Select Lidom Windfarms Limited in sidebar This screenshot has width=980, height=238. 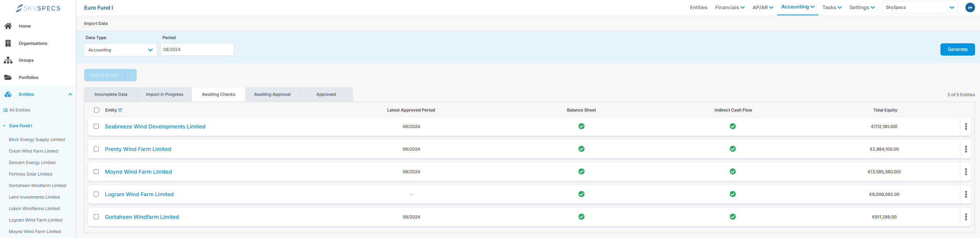pyautogui.click(x=34, y=208)
